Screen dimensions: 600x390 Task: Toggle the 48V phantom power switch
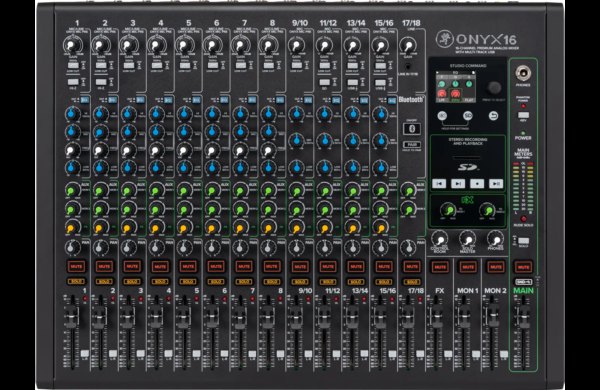point(523,115)
